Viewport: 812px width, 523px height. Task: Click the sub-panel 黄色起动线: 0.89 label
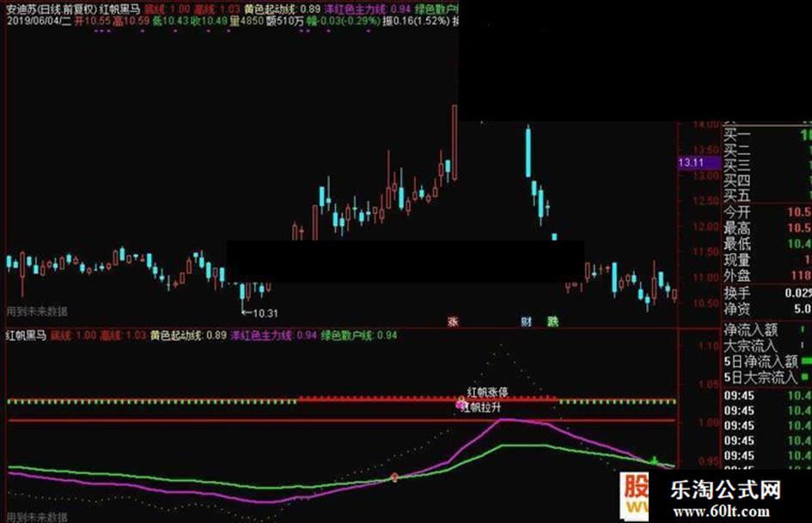tap(188, 336)
